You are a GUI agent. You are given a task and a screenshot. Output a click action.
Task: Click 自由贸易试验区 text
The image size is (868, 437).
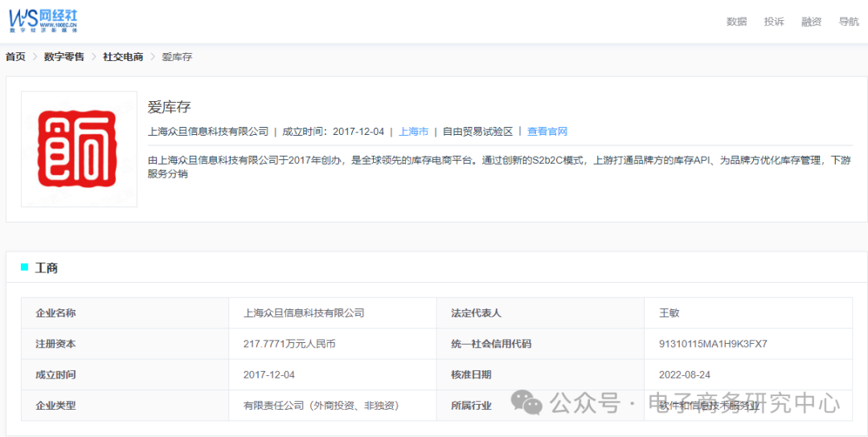coord(477,132)
